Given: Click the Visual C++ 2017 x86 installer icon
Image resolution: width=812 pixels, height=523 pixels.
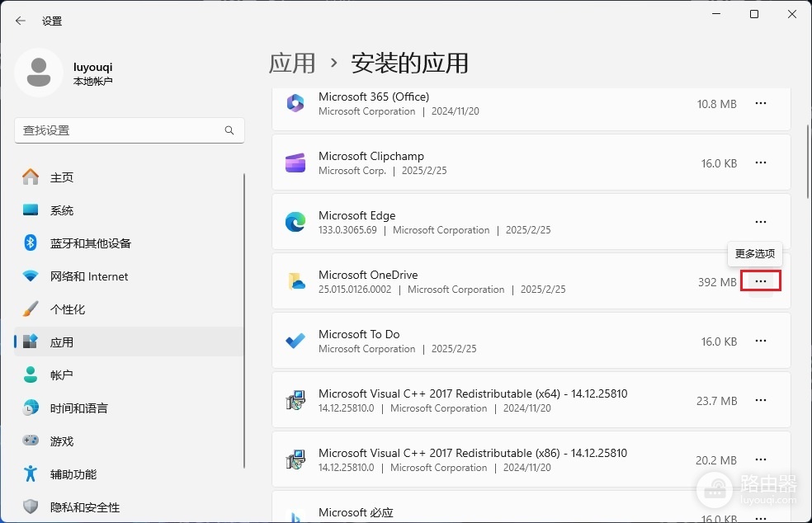Looking at the screenshot, I should (x=295, y=459).
